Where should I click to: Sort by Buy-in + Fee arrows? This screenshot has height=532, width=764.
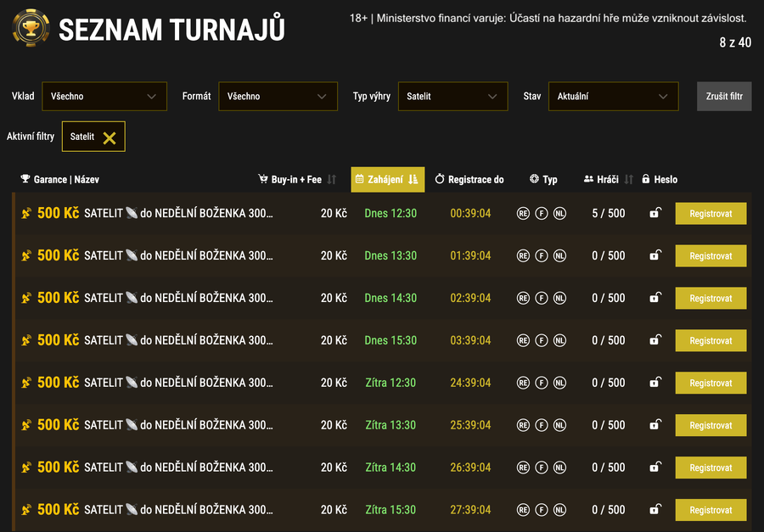332,179
